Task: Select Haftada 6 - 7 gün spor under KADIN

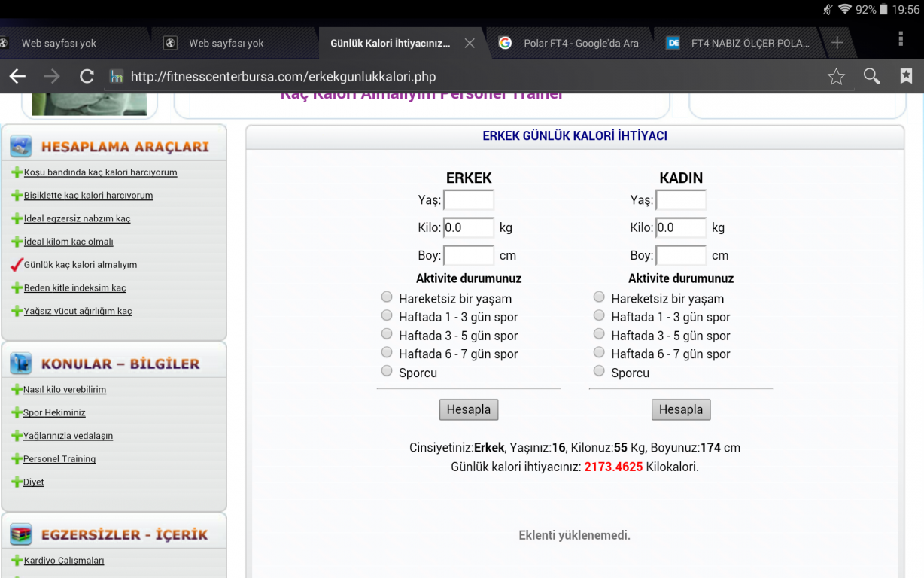Action: (599, 352)
